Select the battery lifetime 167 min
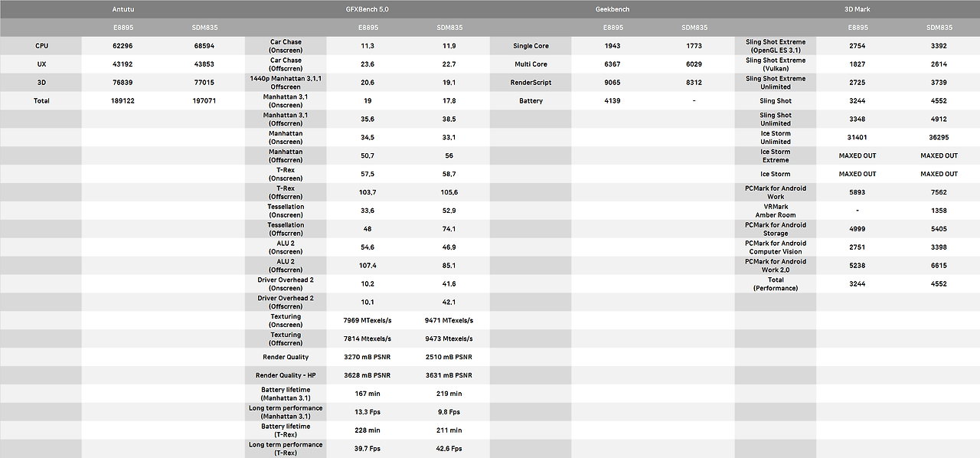 pyautogui.click(x=367, y=394)
